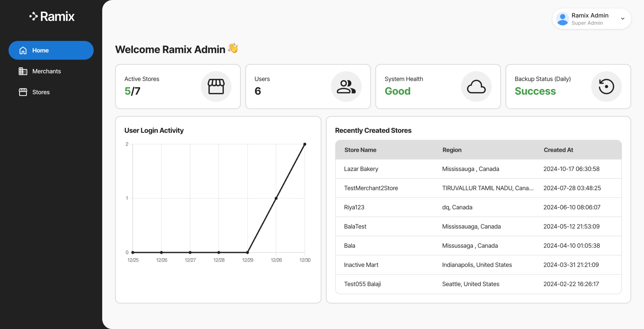Click the Store Name column header
644x329 pixels.
tap(360, 150)
